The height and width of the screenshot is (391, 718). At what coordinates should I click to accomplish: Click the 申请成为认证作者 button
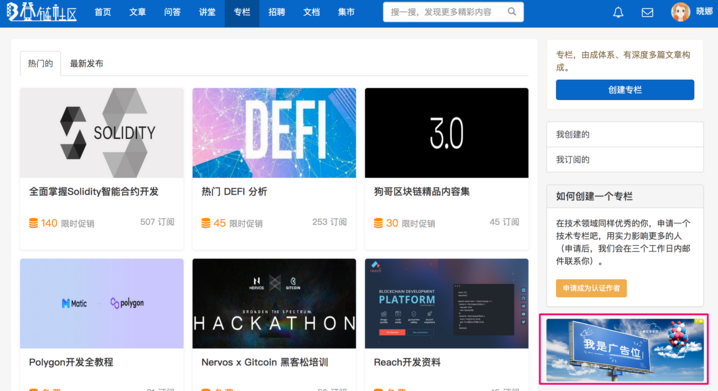pyautogui.click(x=591, y=288)
